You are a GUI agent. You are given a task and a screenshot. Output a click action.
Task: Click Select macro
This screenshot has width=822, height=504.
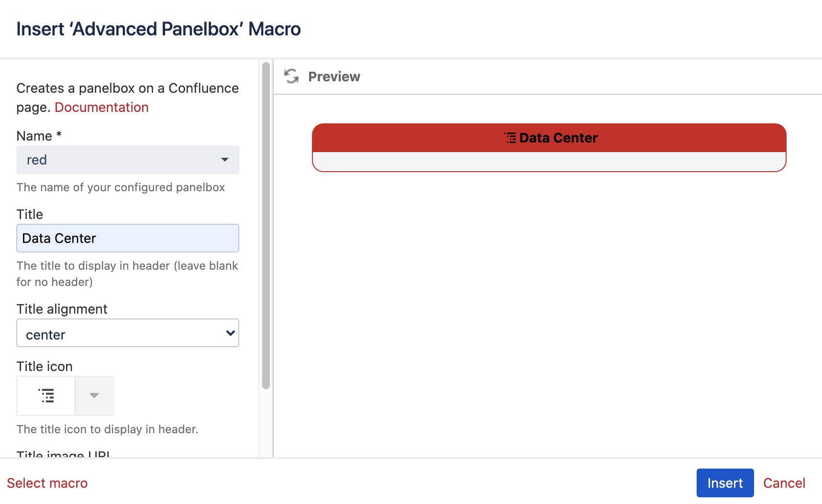tap(47, 483)
